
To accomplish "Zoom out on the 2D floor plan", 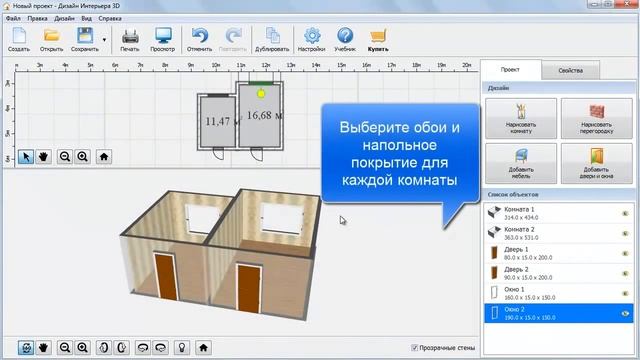I will tap(64, 157).
